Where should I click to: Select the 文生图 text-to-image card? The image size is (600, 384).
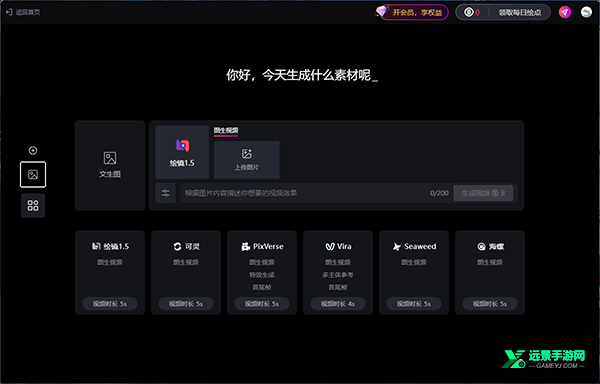110,165
